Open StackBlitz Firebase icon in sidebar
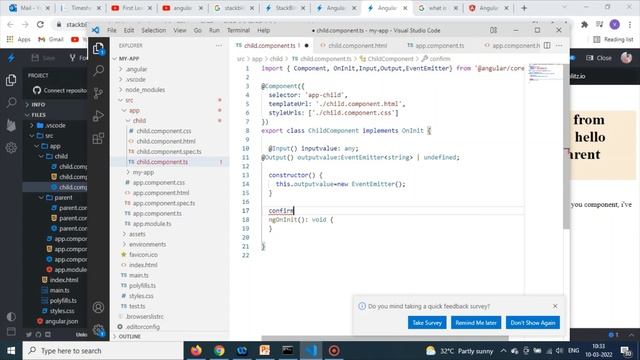 pos(11,125)
